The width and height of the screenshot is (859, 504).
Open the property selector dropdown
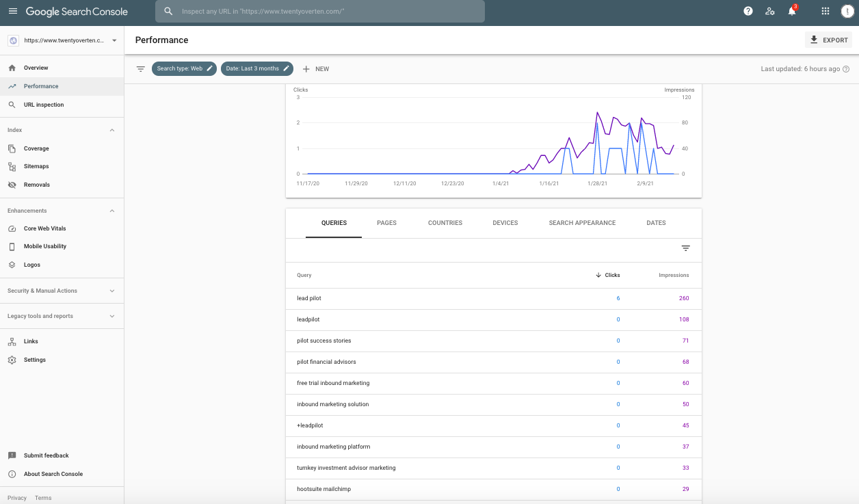pyautogui.click(x=62, y=40)
